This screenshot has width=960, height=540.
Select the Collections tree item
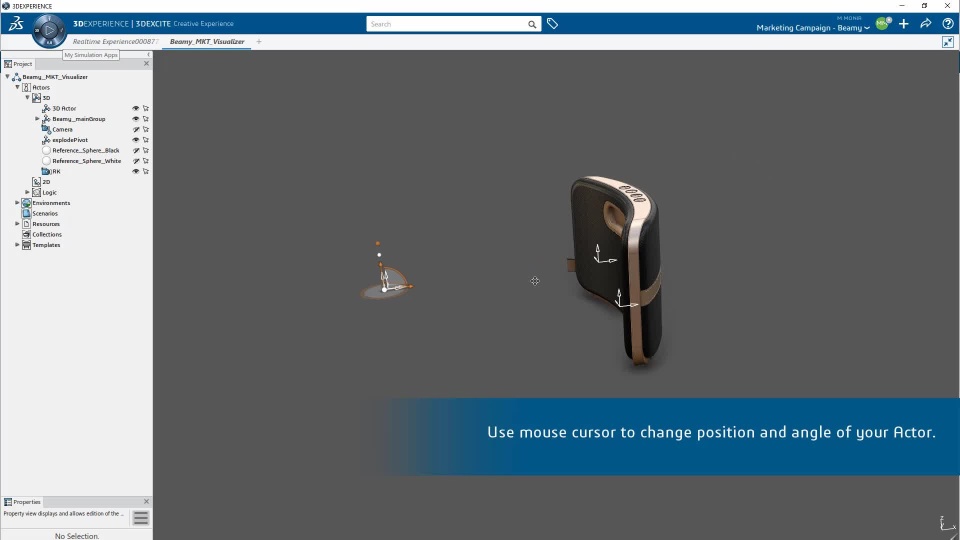coord(47,234)
